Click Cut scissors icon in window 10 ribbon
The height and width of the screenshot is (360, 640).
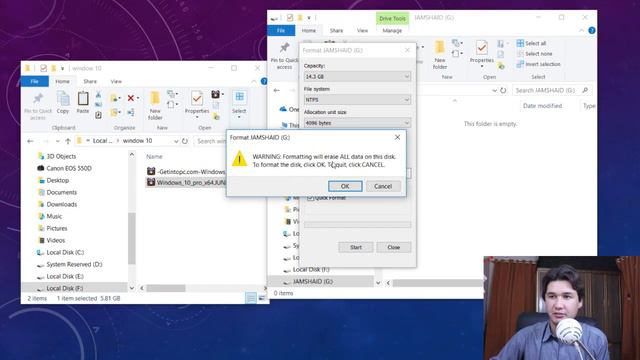tap(98, 95)
